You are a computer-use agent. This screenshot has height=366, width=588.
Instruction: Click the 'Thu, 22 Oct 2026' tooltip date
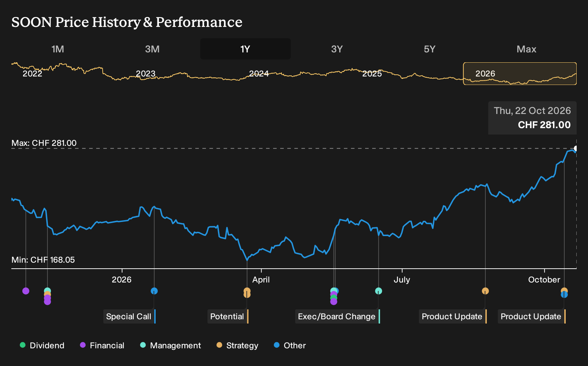pyautogui.click(x=532, y=111)
